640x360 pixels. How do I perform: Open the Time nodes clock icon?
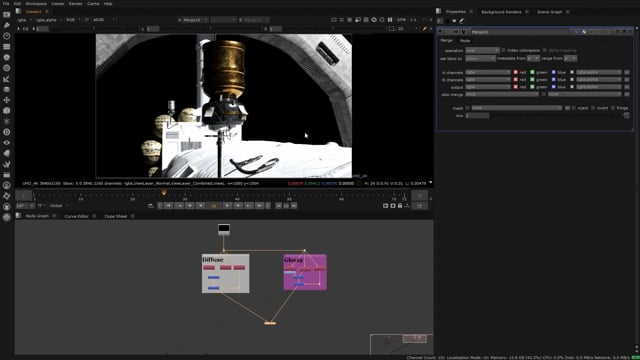click(7, 36)
